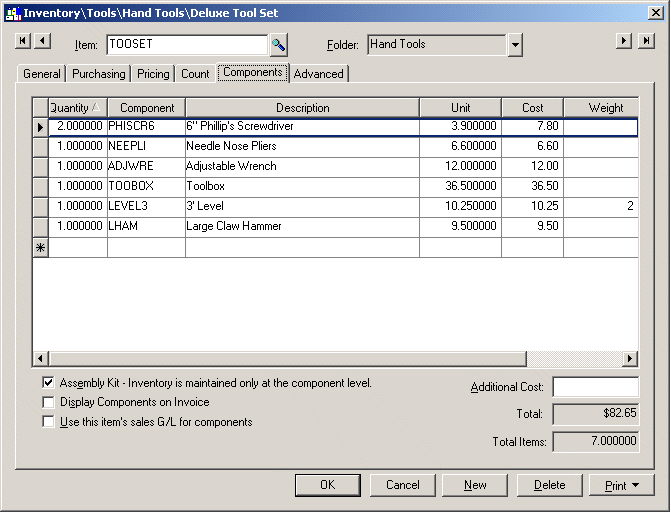Switch to the Count tab
The width and height of the screenshot is (671, 513).
[x=195, y=74]
